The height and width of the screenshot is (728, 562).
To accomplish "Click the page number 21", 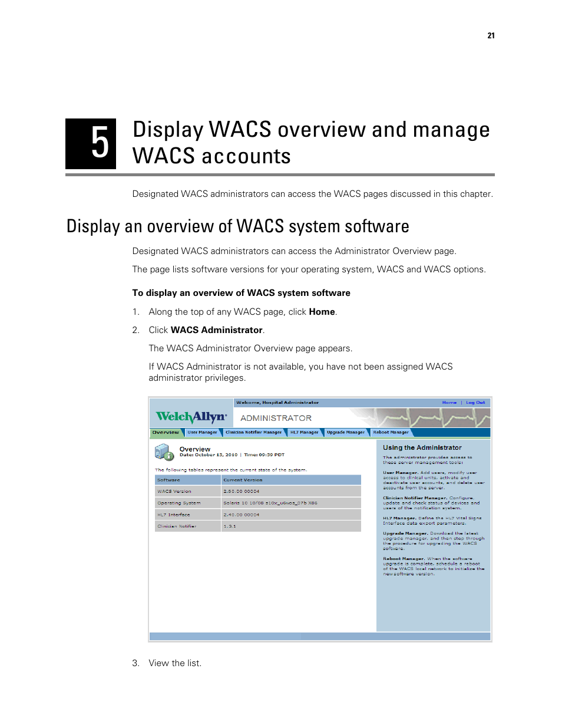I will [x=491, y=36].
